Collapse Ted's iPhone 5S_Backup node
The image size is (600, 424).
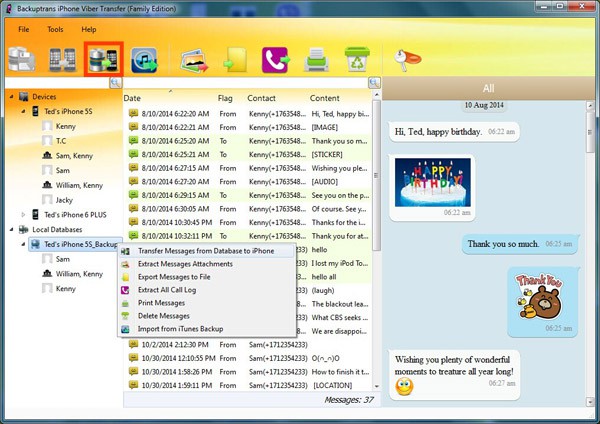tap(23, 244)
